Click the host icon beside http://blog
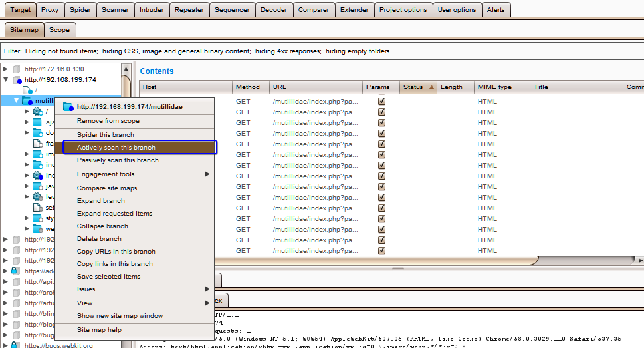The image size is (644, 348). point(17,325)
